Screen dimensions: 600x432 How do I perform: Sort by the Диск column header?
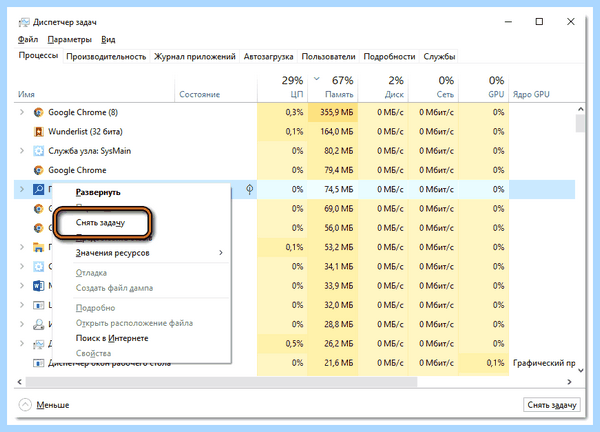383,88
